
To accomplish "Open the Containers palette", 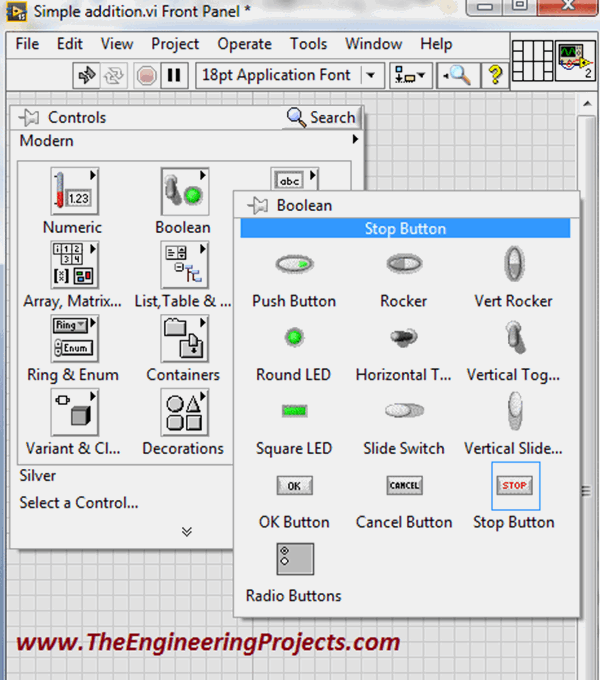I will tap(183, 340).
